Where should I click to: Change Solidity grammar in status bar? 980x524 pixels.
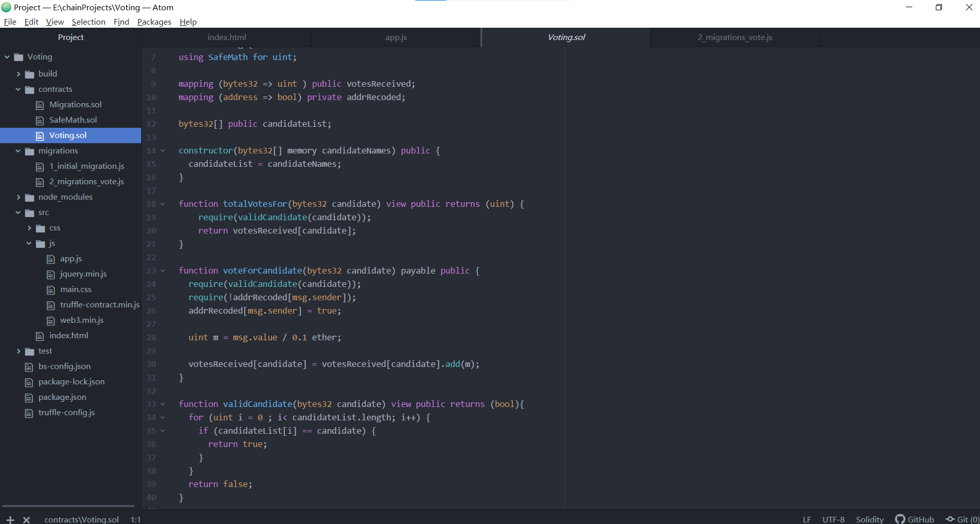click(x=870, y=519)
